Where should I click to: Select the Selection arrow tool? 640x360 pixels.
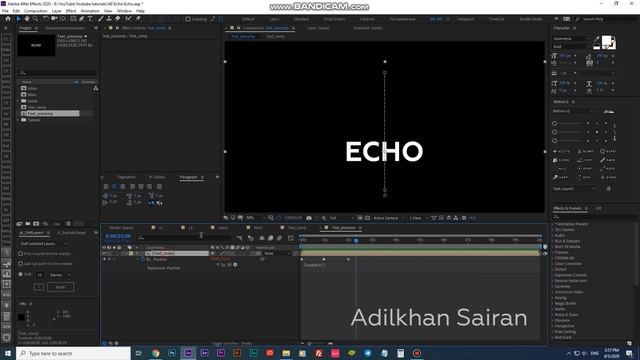coord(18,19)
